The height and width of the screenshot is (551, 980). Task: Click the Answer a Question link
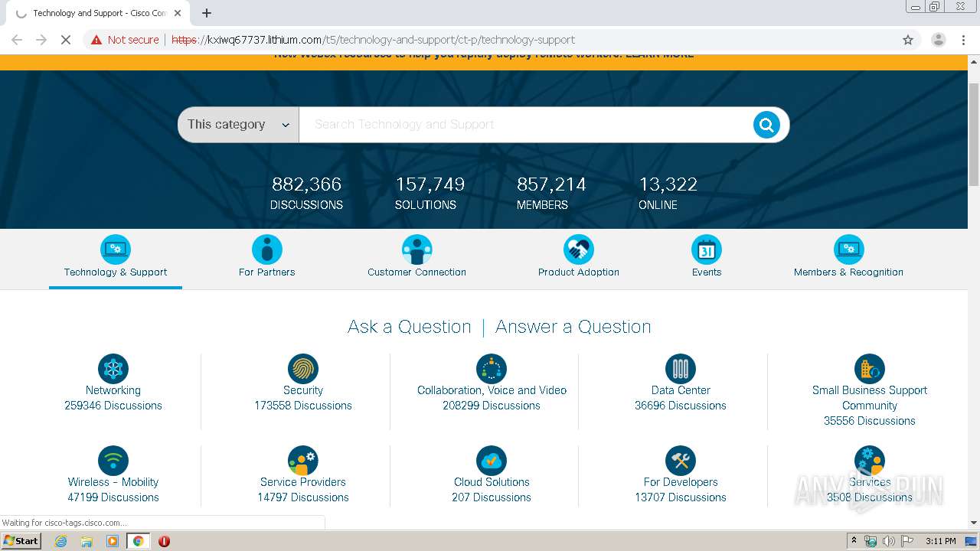pos(573,327)
